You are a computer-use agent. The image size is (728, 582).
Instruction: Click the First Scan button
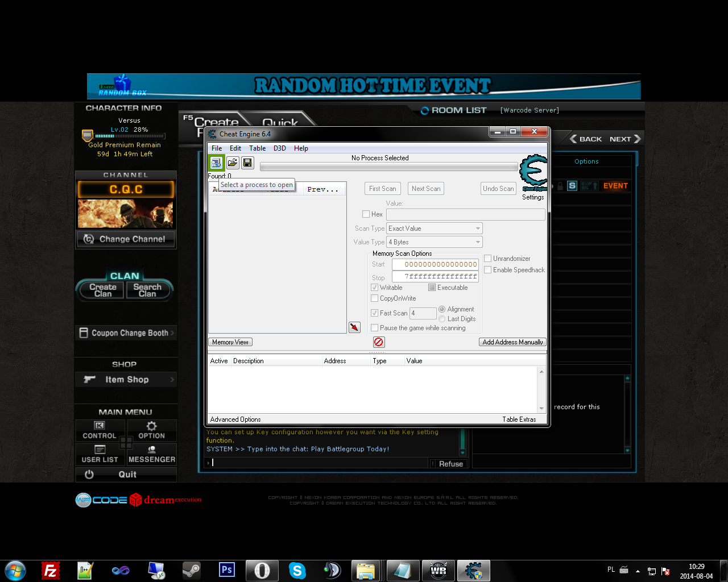tap(382, 189)
